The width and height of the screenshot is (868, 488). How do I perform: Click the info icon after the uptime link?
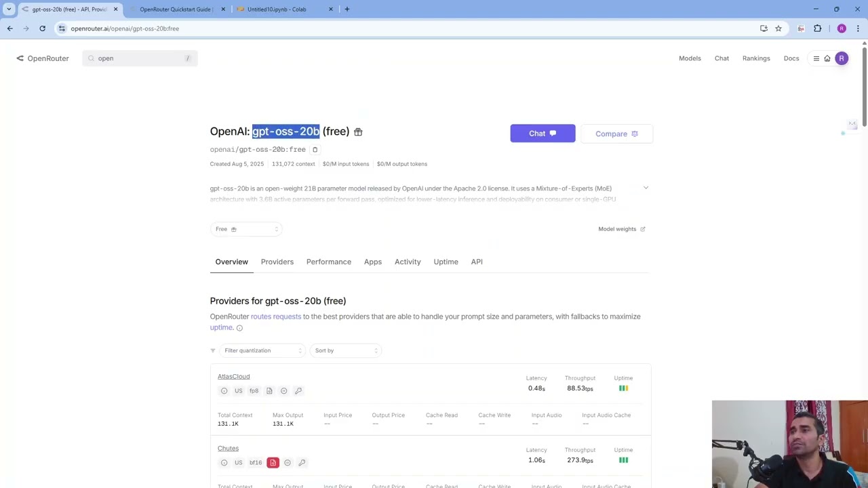(239, 328)
